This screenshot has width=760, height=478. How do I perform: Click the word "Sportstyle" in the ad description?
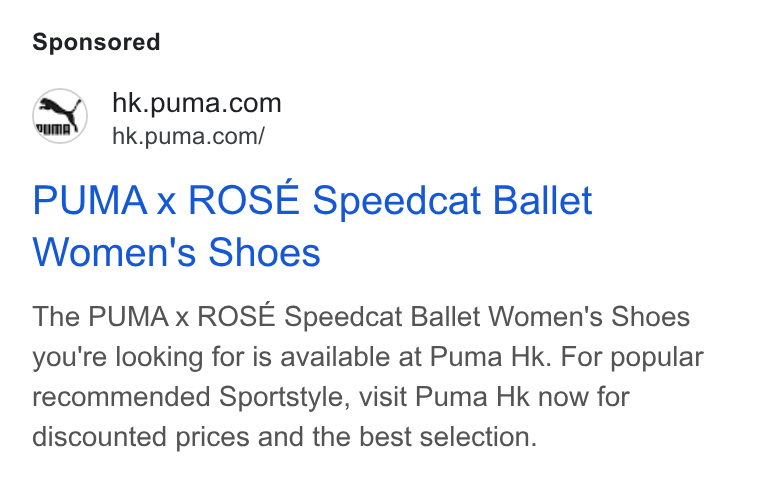285,397
